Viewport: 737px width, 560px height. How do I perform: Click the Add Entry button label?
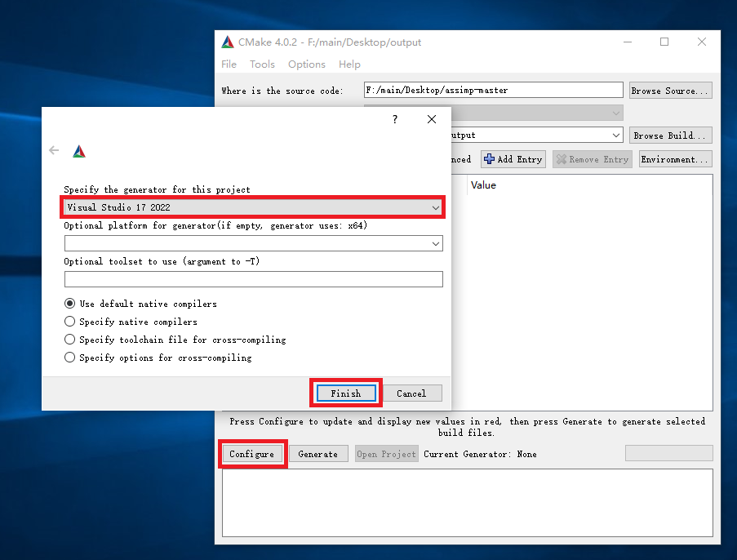(x=520, y=159)
